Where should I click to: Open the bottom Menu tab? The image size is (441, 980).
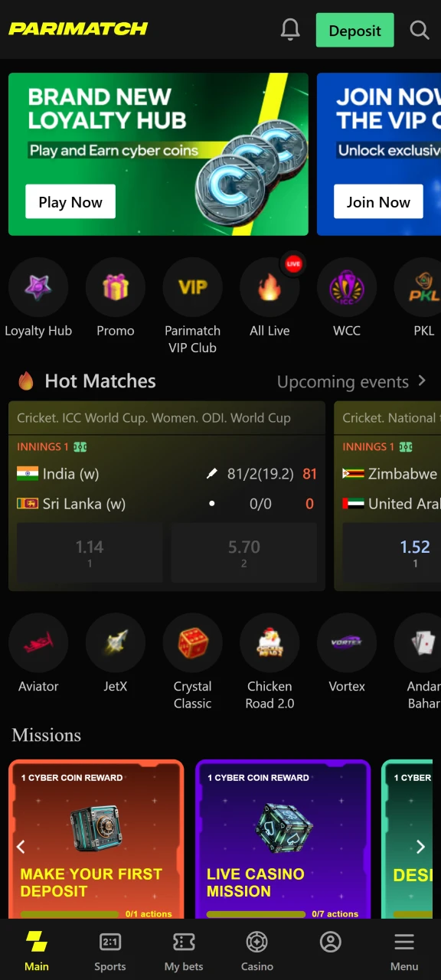pyautogui.click(x=404, y=951)
